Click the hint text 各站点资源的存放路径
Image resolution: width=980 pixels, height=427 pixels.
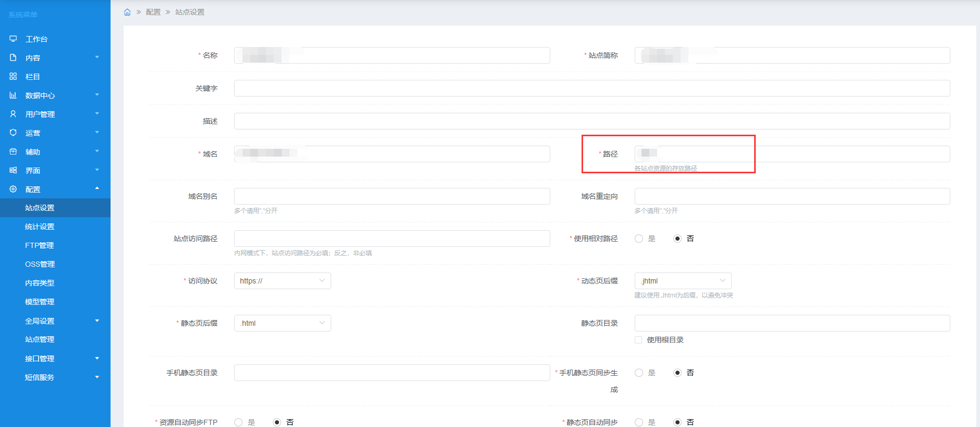[x=666, y=169]
